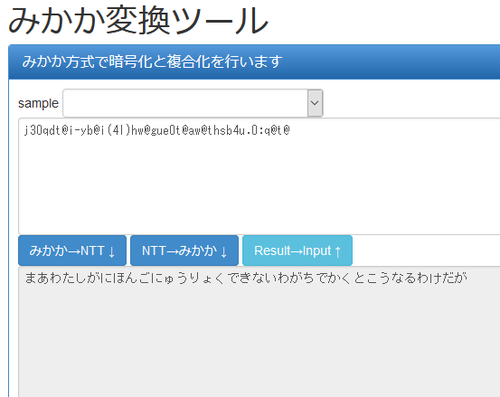
Task: Click the sample dropdown arrow
Action: (315, 103)
